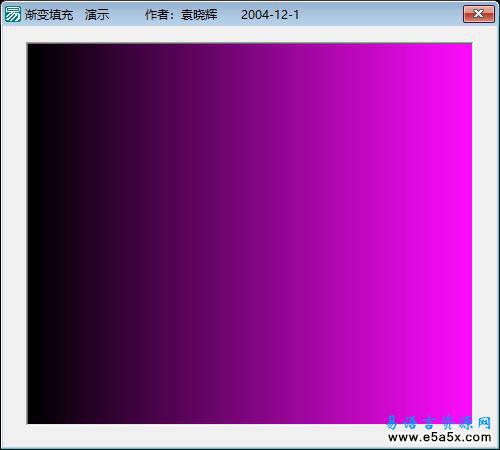Click the 演示 word in the title bar

click(x=97, y=15)
